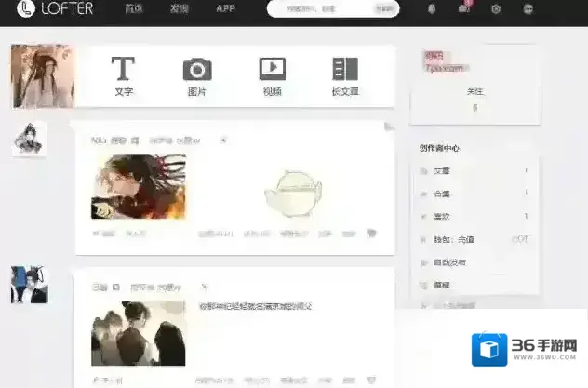This screenshot has height=388, width=588.
Task: Open the first post's artwork thumbnail
Action: (x=139, y=187)
